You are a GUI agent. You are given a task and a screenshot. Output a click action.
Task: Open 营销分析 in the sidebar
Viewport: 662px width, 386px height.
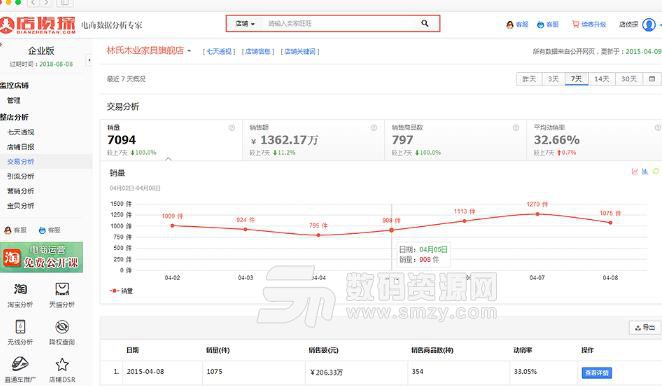(x=21, y=191)
